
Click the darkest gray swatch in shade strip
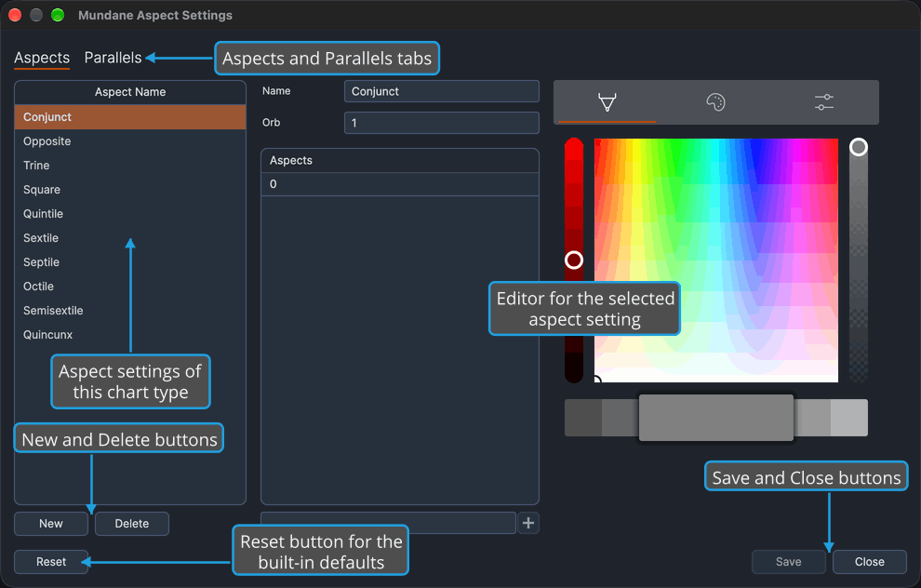582,418
